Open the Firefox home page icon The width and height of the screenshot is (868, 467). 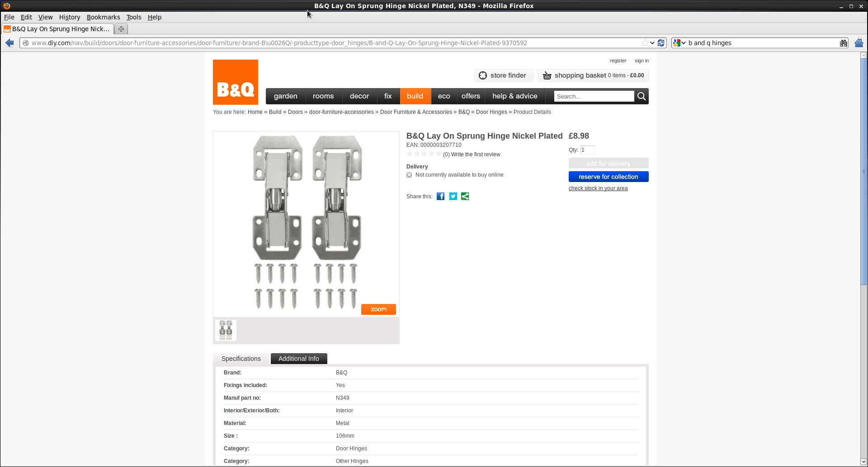pyautogui.click(x=859, y=43)
